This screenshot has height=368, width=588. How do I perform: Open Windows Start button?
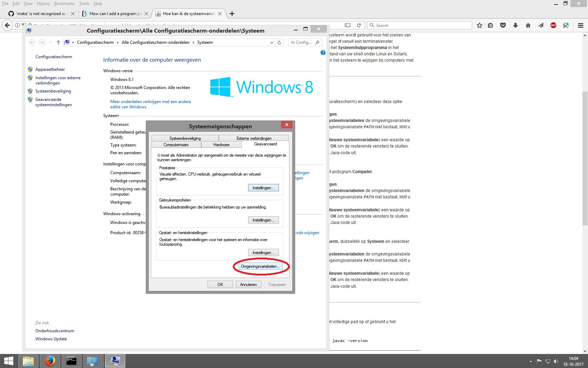pos(9,361)
